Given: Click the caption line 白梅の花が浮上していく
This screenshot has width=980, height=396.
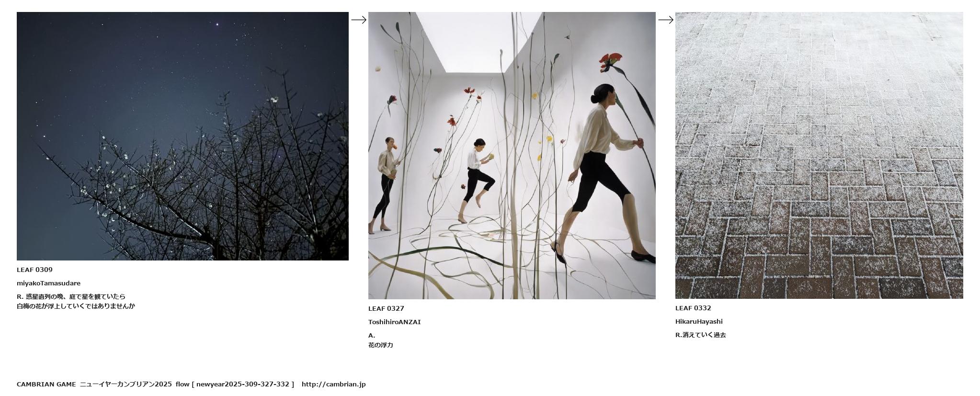Looking at the screenshot, I should [x=76, y=306].
